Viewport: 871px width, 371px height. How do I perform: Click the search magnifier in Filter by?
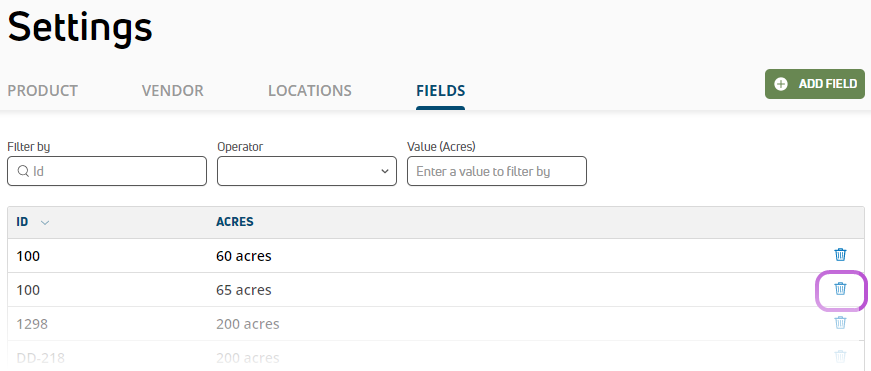[23, 171]
